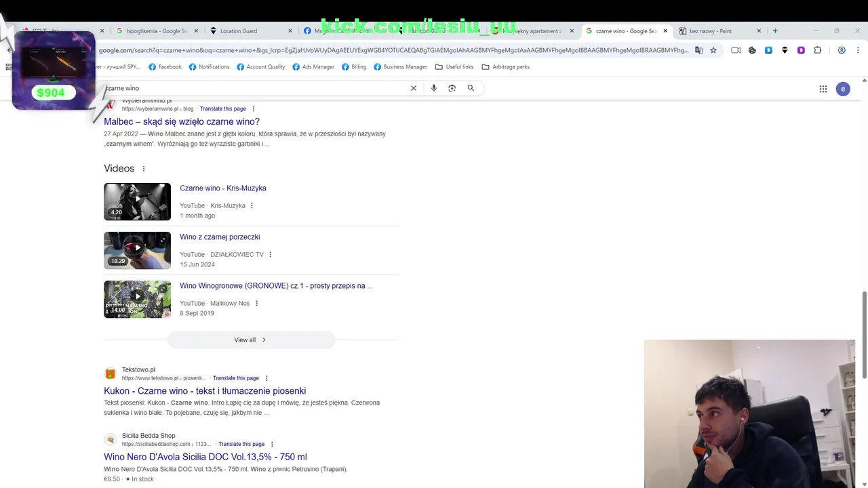Open more options for the Kris-Muzyka video

(x=252, y=205)
